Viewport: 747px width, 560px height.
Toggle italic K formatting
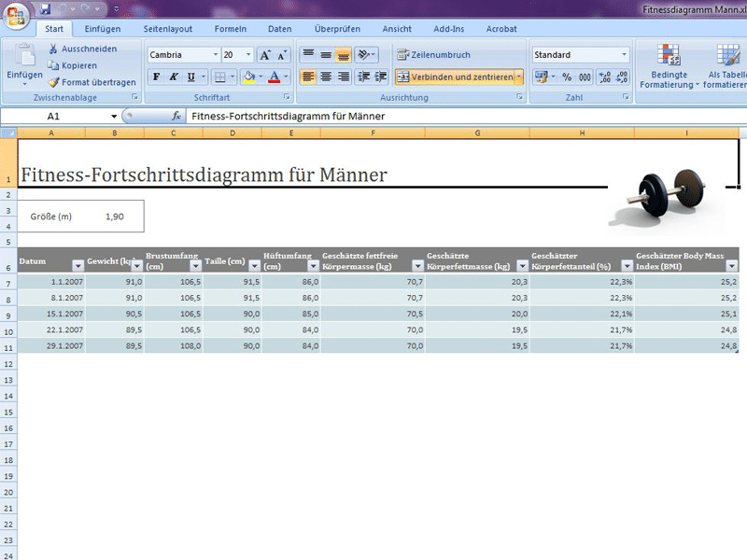coord(174,77)
